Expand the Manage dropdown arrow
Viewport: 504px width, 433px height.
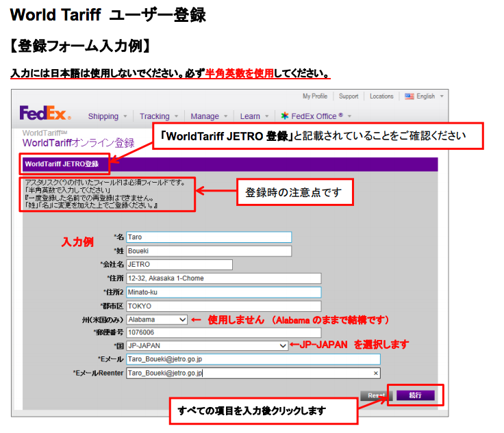pos(226,116)
